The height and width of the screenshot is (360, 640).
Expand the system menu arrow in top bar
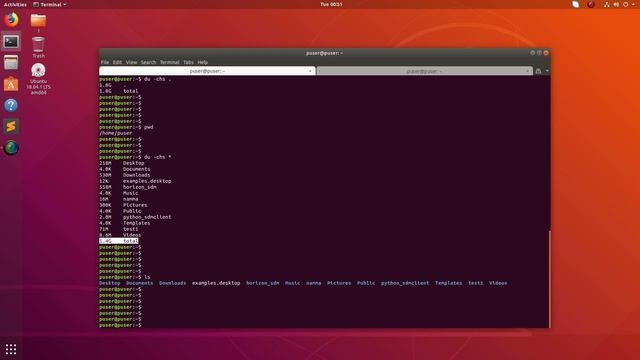(x=633, y=4)
